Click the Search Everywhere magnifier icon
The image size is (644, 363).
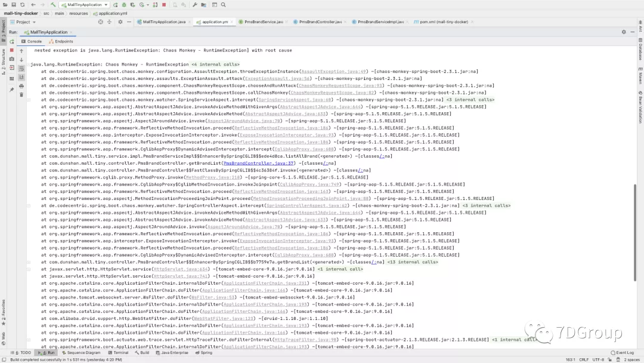pyautogui.click(x=224, y=5)
